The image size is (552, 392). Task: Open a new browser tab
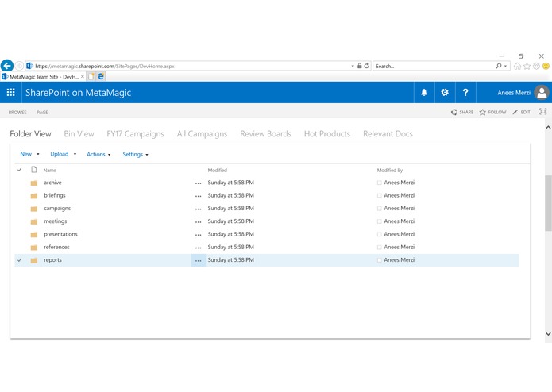[x=91, y=76]
